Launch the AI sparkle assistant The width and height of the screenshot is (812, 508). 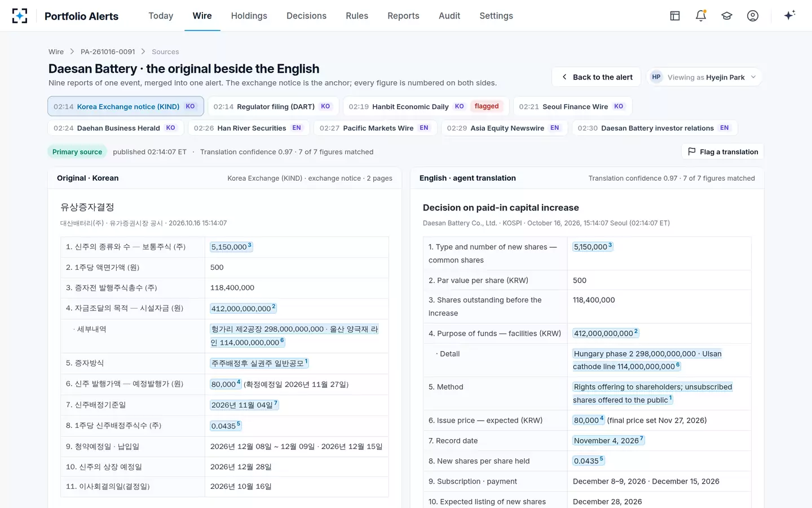pyautogui.click(x=789, y=15)
